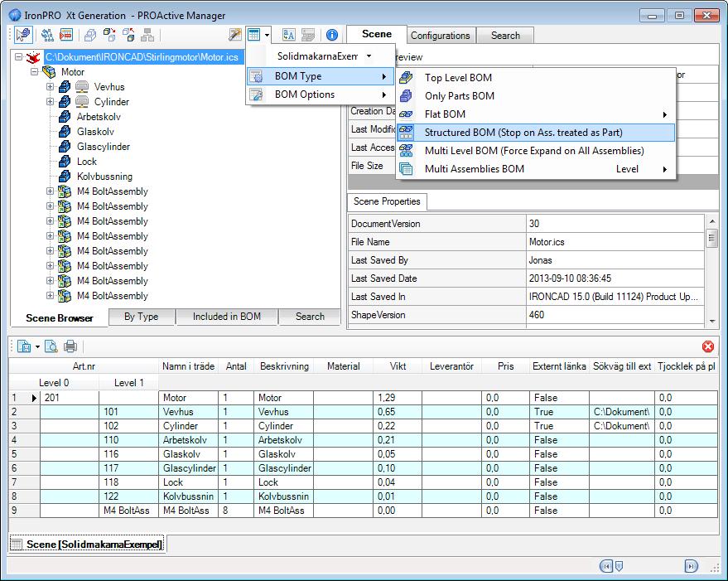
Task: Select the Scene Properties tab
Action: click(x=387, y=201)
